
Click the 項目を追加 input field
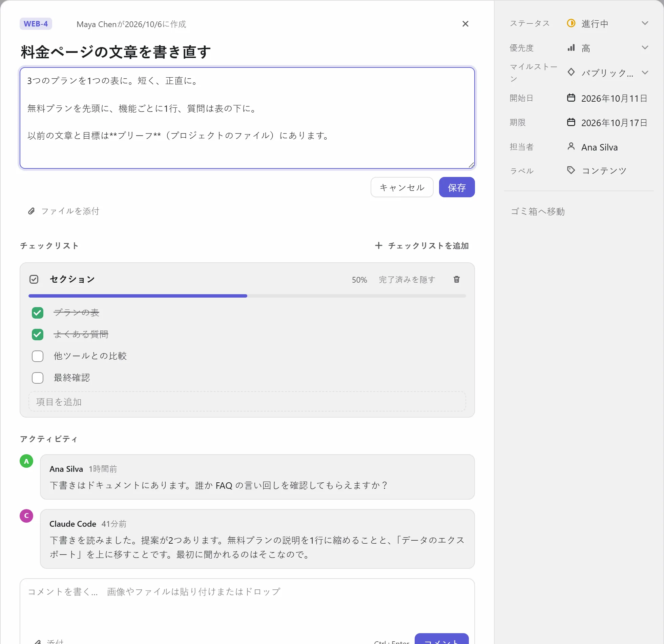(x=247, y=402)
